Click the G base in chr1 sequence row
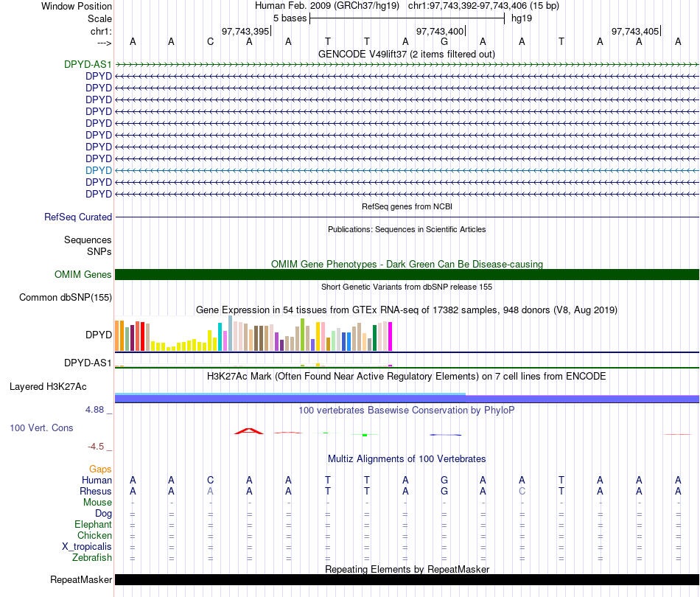 444,42
